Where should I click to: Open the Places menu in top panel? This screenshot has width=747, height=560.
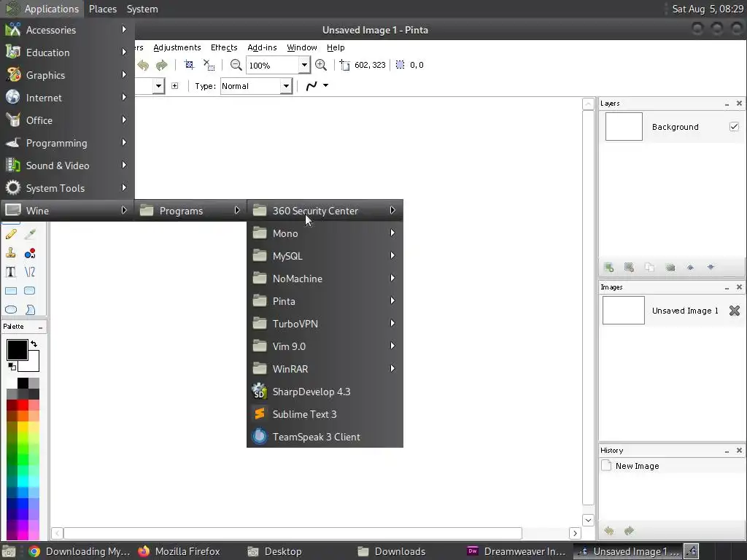(103, 9)
